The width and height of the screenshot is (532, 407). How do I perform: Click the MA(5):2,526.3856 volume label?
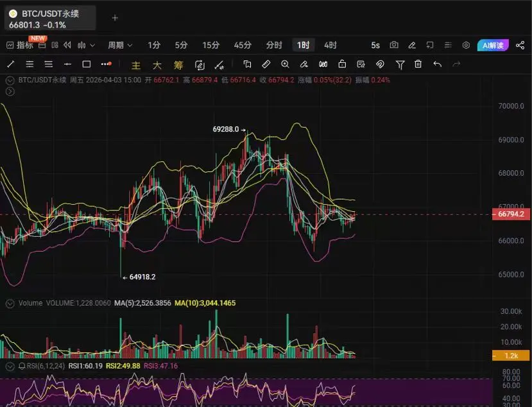point(142,303)
